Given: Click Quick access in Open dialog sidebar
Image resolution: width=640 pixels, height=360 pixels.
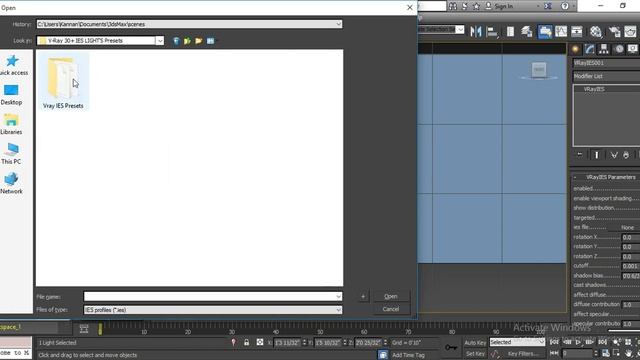Looking at the screenshot, I should [x=12, y=65].
